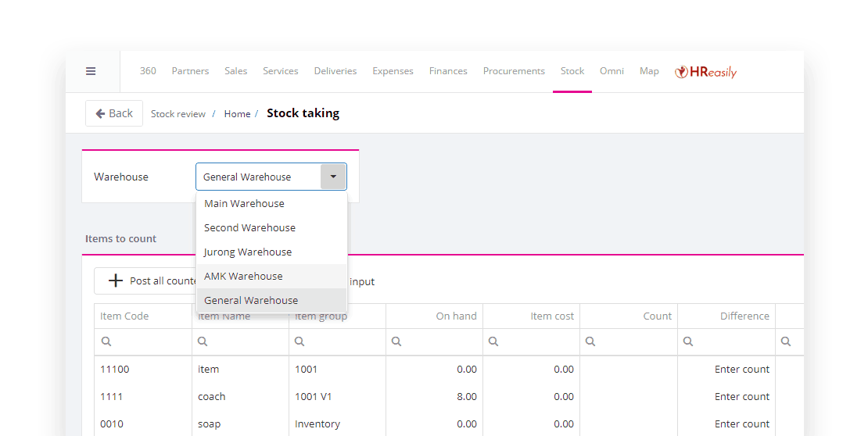
Task: Switch to the Sales tab
Action: tap(236, 71)
